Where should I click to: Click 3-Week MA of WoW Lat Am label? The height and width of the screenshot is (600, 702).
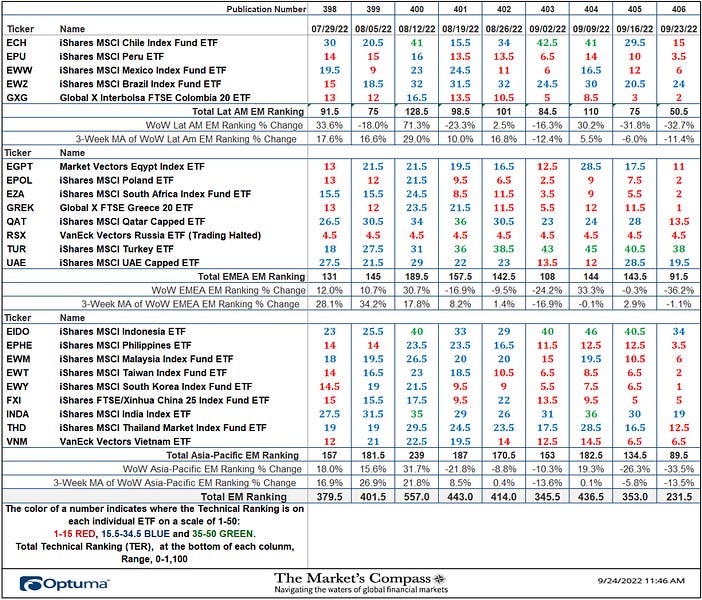click(x=186, y=139)
